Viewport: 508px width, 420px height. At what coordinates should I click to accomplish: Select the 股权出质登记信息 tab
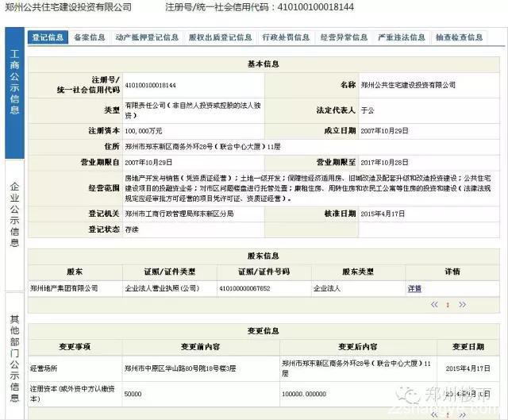[x=221, y=37]
